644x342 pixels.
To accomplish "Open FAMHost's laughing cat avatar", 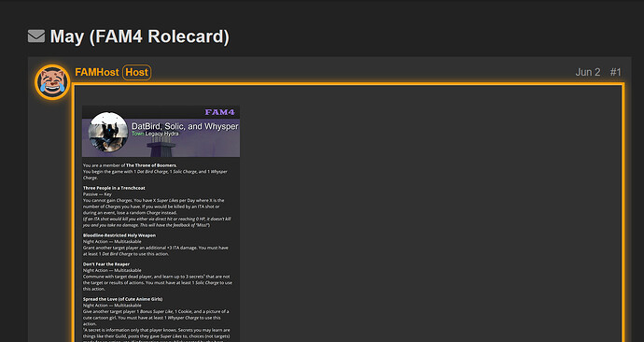I will (x=52, y=82).
